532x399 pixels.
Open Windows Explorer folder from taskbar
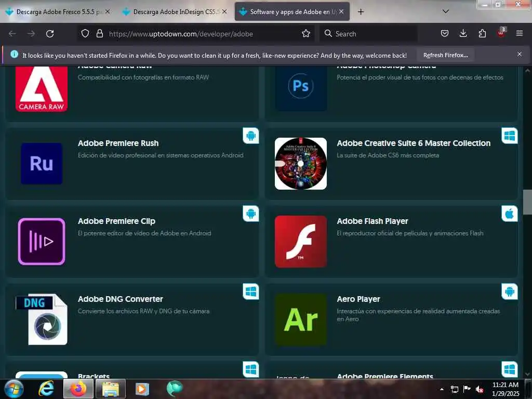click(111, 389)
